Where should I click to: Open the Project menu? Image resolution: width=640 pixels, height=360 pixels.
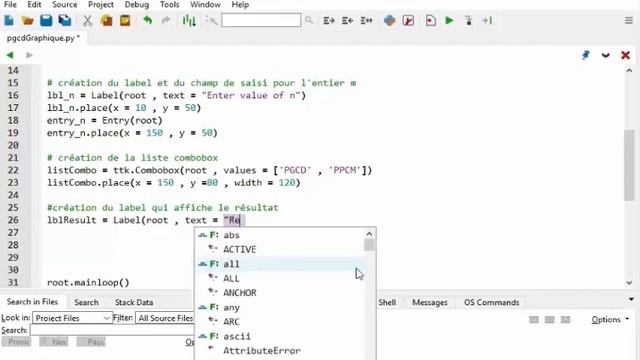[101, 5]
